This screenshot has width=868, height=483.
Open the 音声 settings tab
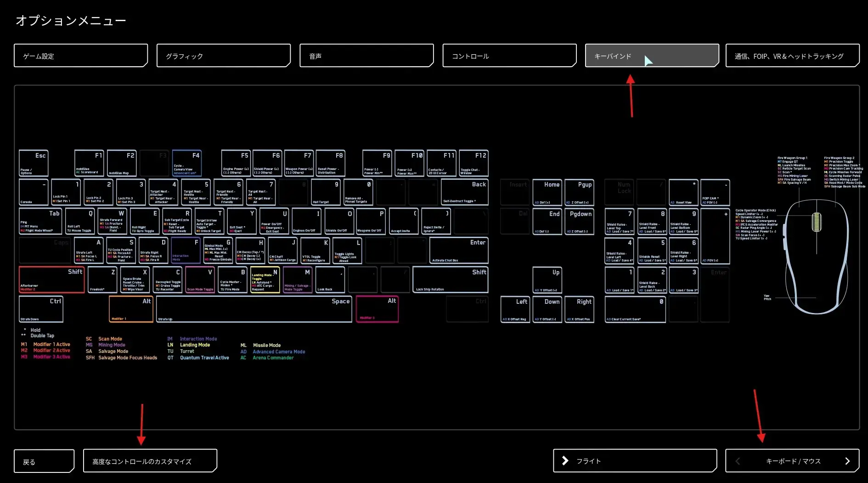click(366, 56)
